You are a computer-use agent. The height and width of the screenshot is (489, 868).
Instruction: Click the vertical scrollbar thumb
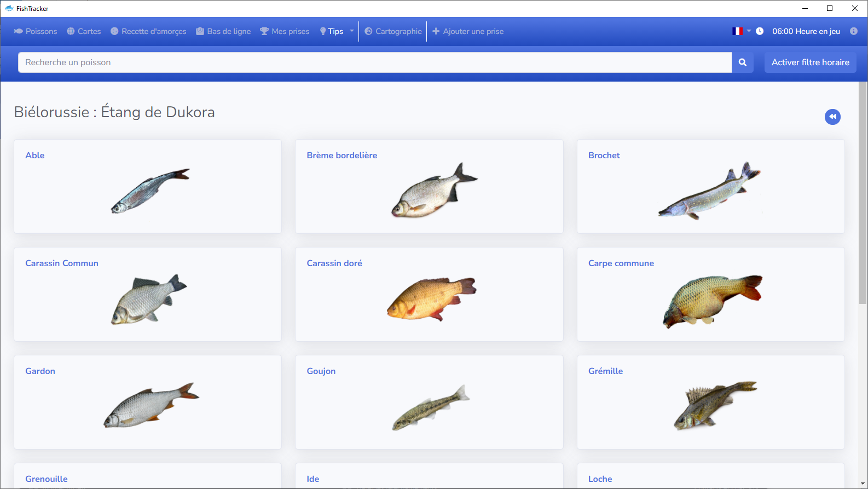tap(863, 193)
